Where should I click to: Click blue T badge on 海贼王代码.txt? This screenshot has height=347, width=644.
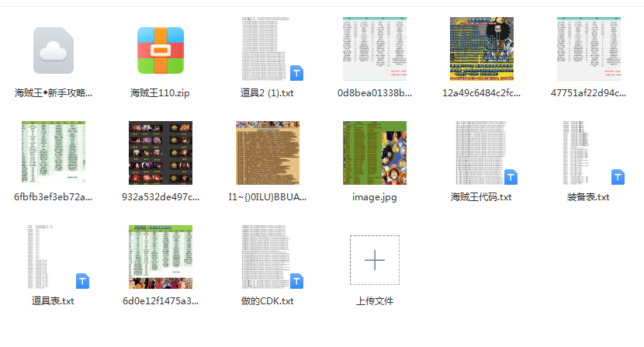511,177
